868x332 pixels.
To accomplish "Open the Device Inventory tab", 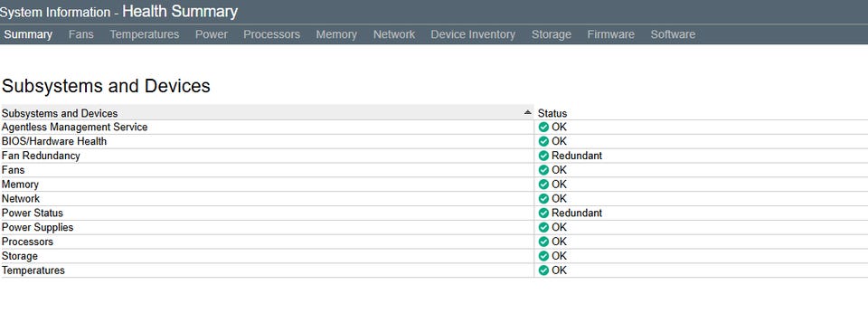I will (x=473, y=34).
